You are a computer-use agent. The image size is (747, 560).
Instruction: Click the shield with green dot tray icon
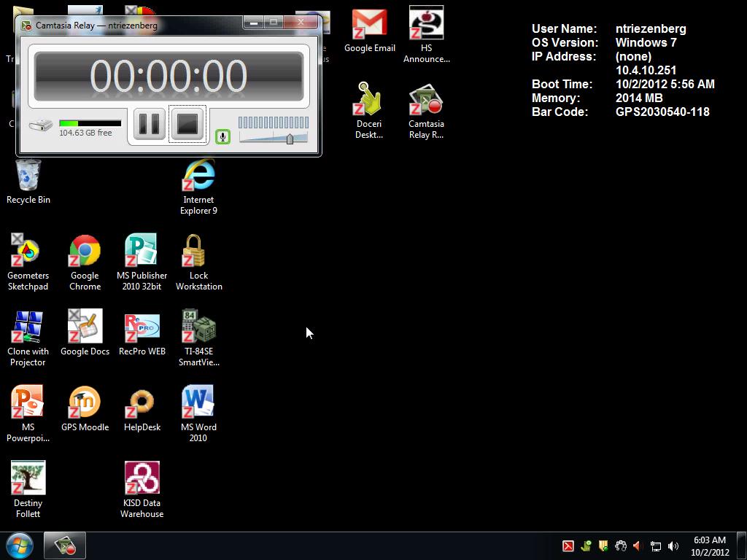tap(603, 546)
